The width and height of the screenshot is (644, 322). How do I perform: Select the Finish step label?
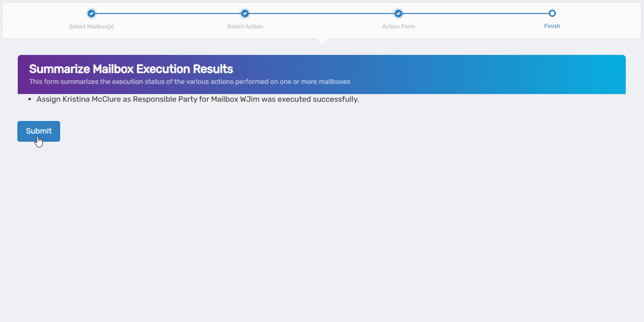click(552, 27)
